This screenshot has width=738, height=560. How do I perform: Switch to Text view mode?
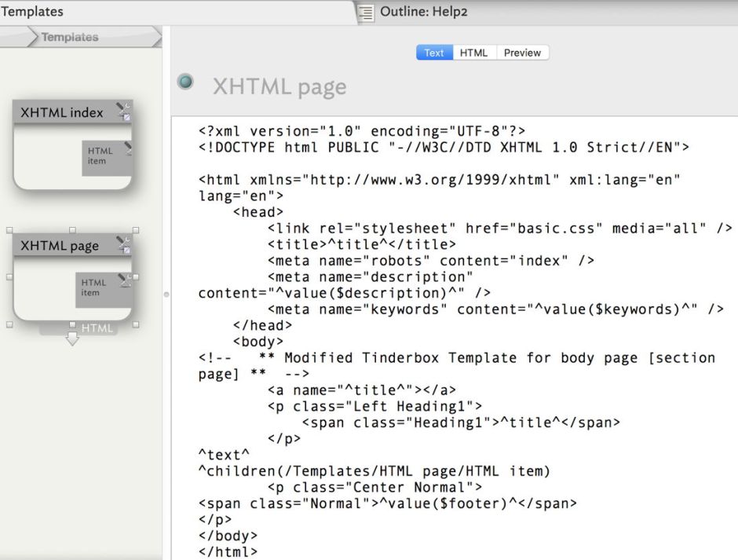pyautogui.click(x=433, y=53)
